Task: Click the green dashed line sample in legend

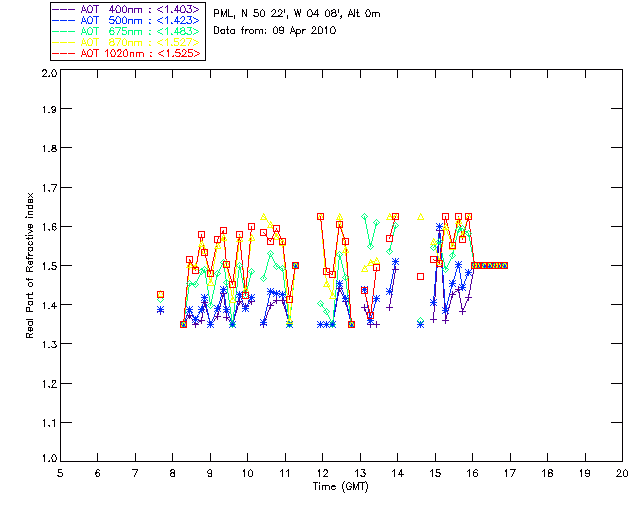Action: [64, 31]
